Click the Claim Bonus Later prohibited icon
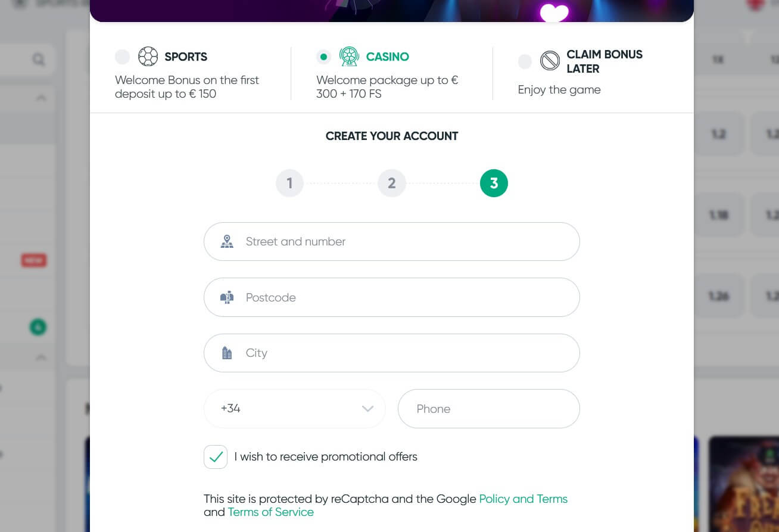This screenshot has height=532, width=779. point(550,61)
